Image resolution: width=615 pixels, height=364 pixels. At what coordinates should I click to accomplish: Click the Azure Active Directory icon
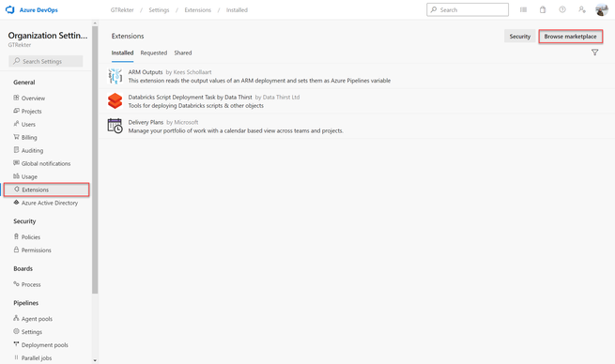(x=16, y=203)
